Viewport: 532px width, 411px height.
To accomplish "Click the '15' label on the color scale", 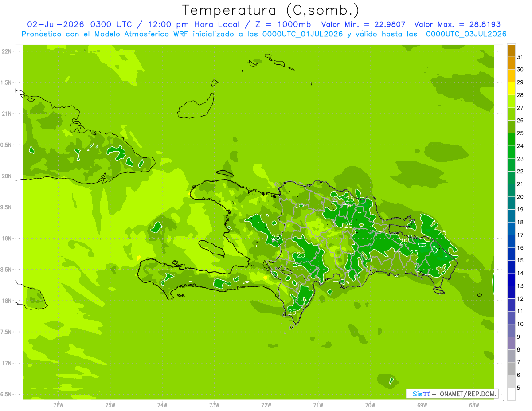I will point(520,260).
